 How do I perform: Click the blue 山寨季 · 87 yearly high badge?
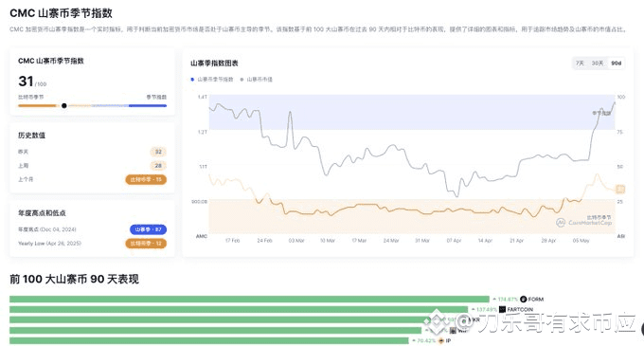(149, 229)
